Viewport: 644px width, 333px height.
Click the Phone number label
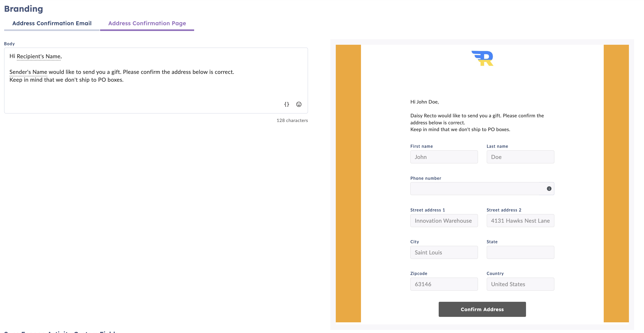point(426,178)
